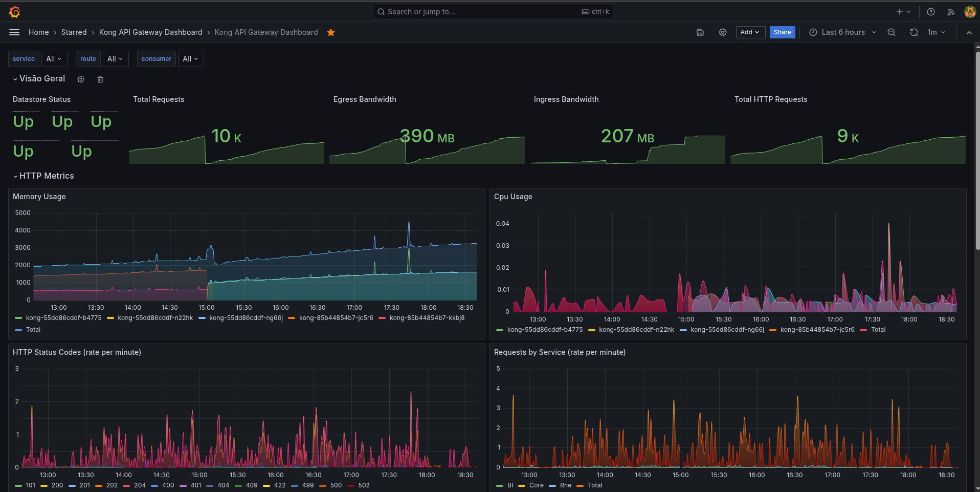
Task: Open the sidebar hamburger menu
Action: point(14,32)
